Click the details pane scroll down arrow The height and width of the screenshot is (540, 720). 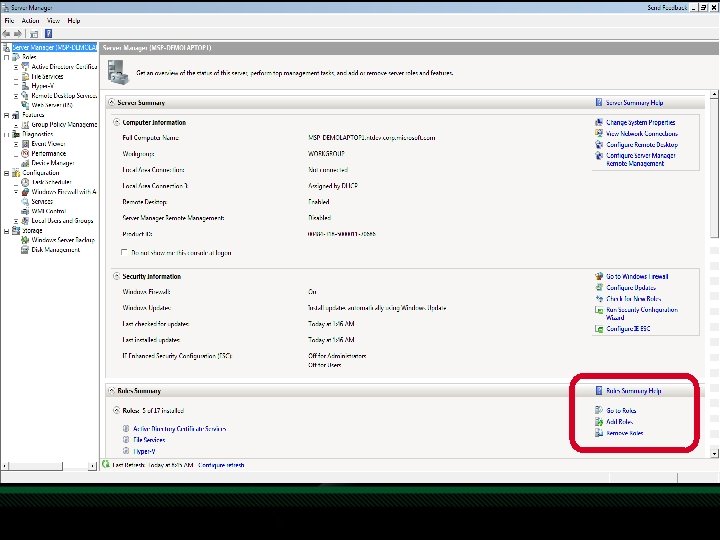(714, 454)
